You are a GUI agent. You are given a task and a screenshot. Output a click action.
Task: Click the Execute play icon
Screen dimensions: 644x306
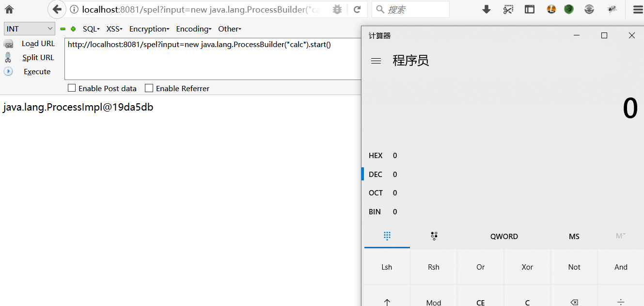tap(8, 71)
